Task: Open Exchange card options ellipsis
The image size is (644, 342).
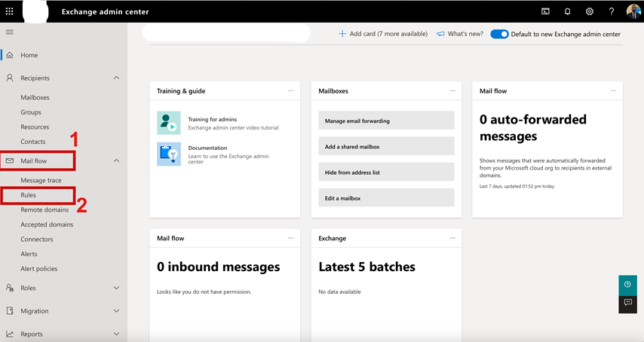Action: pyautogui.click(x=452, y=238)
